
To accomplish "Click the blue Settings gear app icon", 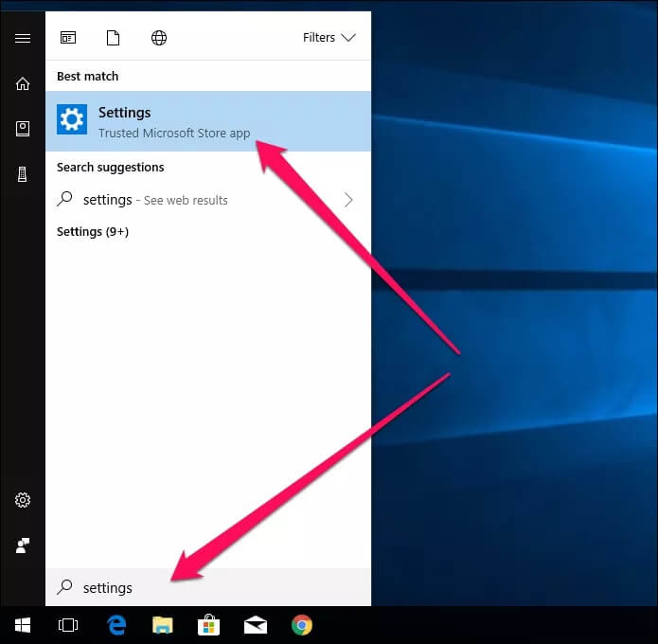I will pos(72,119).
